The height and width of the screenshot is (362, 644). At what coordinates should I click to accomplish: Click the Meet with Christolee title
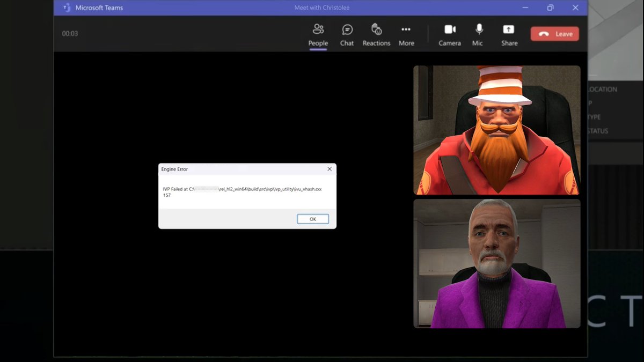[x=322, y=8]
